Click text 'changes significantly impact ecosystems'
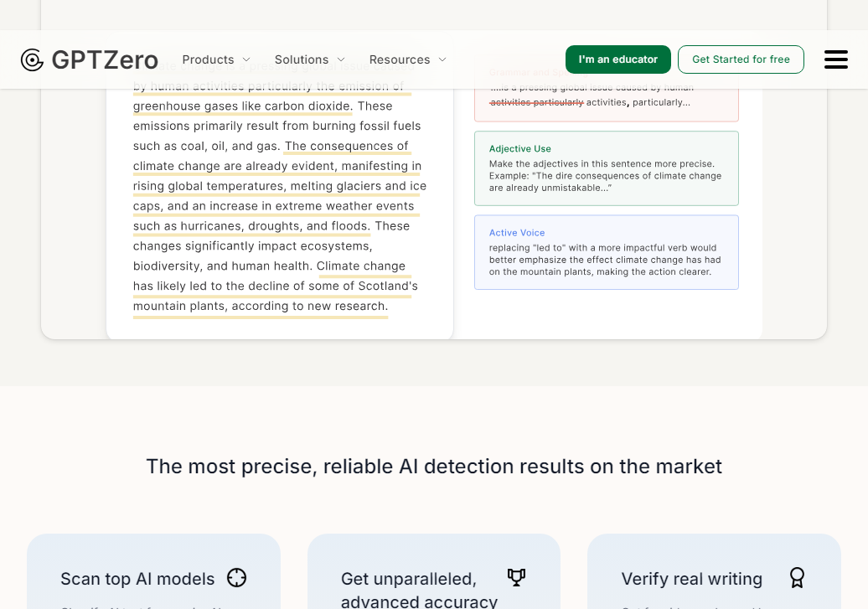Screen dimensions: 868x609 pyautogui.click(x=252, y=245)
